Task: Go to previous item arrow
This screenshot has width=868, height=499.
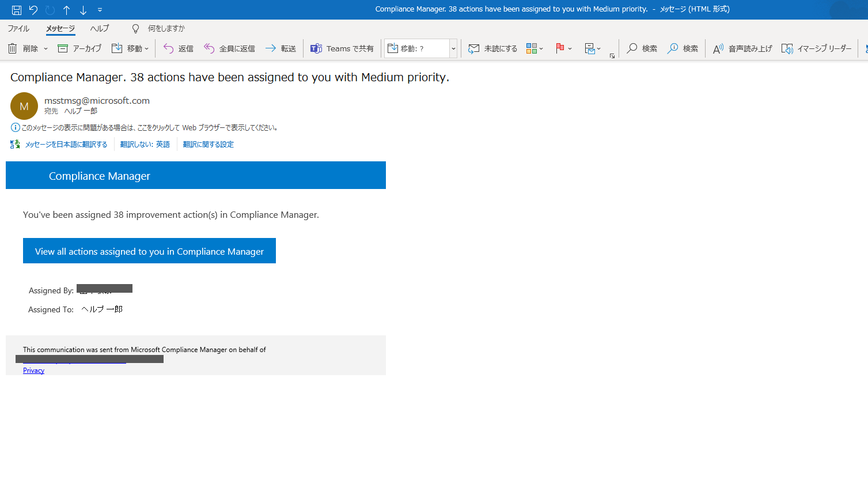Action: (x=67, y=10)
